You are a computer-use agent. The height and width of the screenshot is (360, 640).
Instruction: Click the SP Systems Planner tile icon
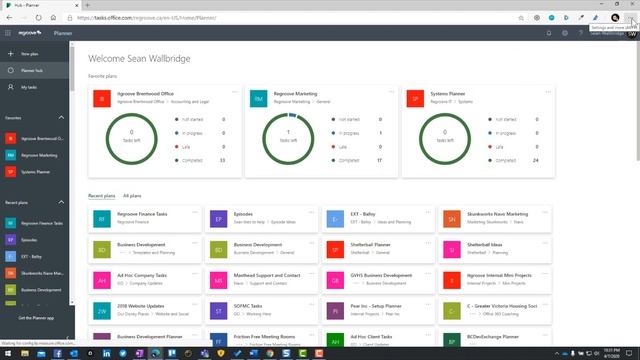pos(415,99)
